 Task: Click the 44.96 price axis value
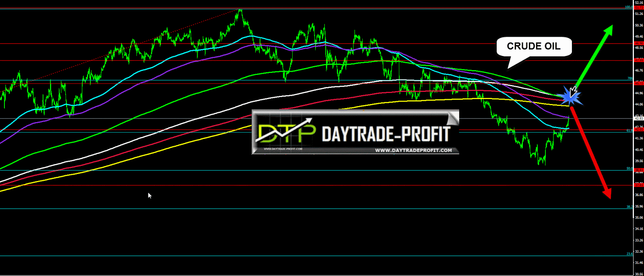click(639, 93)
